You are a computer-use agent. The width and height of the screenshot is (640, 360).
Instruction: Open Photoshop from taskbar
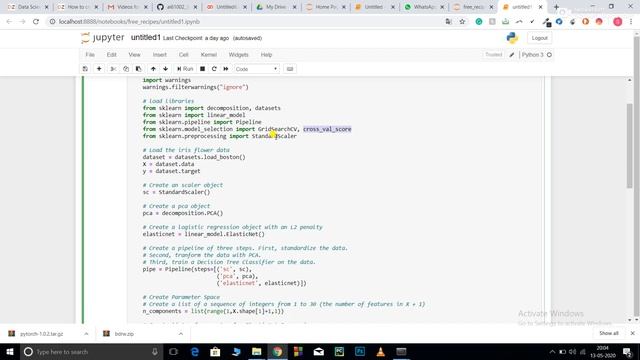point(360,351)
